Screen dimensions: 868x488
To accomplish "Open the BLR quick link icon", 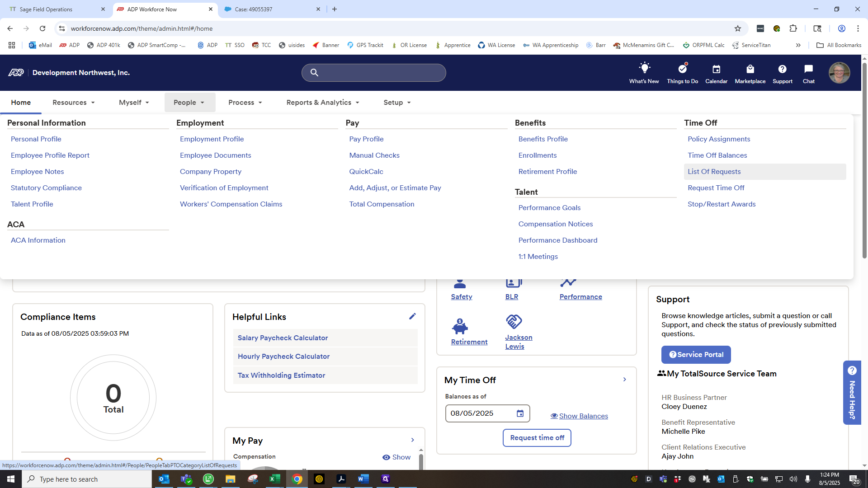I will click(514, 283).
